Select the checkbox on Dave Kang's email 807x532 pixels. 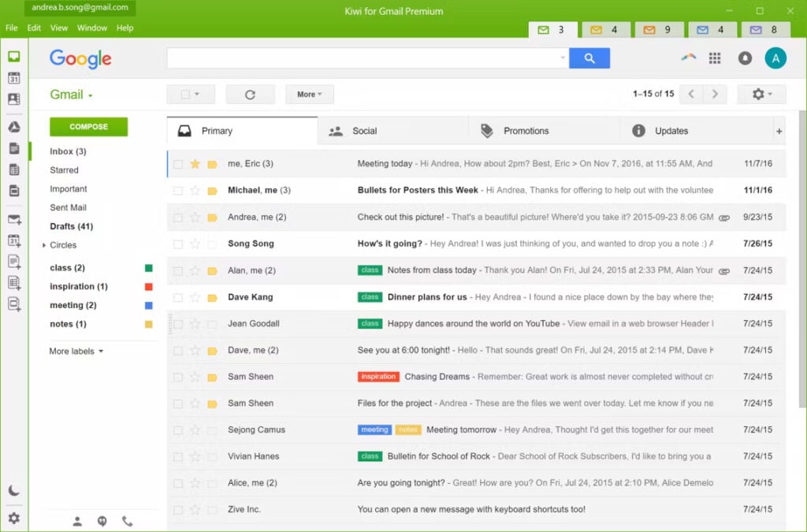pyautogui.click(x=177, y=297)
